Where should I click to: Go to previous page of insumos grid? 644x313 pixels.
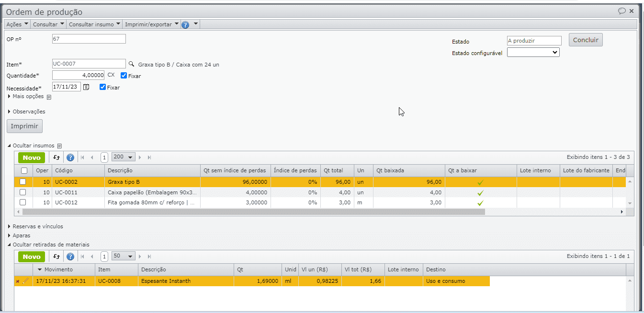pos(92,157)
